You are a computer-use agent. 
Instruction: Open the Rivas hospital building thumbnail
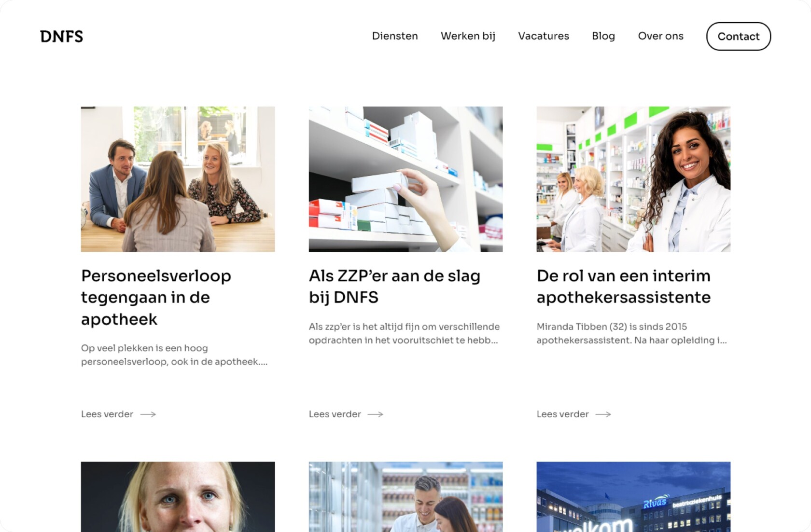pyautogui.click(x=633, y=497)
